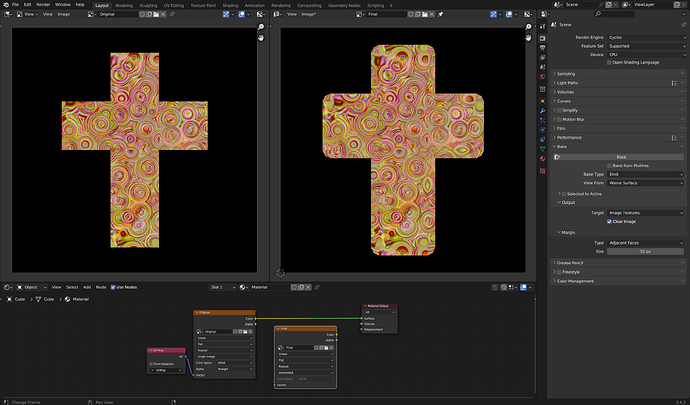
Task: Switch to the Geometry Nodes workspace tab
Action: click(x=344, y=5)
